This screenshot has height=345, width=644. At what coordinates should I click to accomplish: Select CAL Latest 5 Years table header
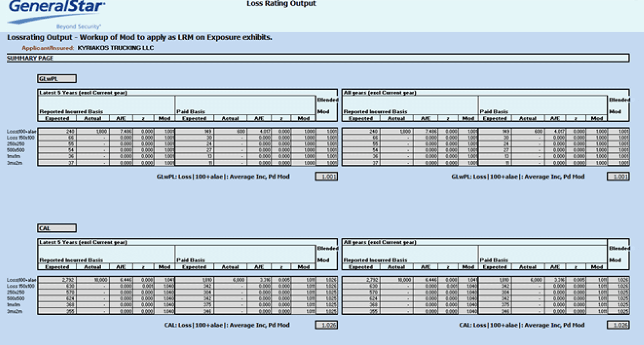click(83, 242)
